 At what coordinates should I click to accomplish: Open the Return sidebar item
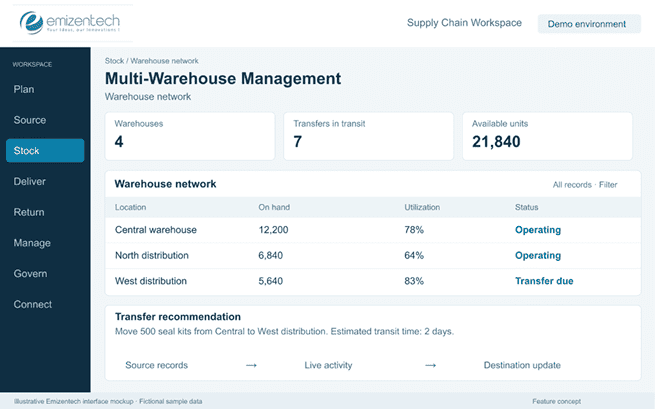coord(29,212)
